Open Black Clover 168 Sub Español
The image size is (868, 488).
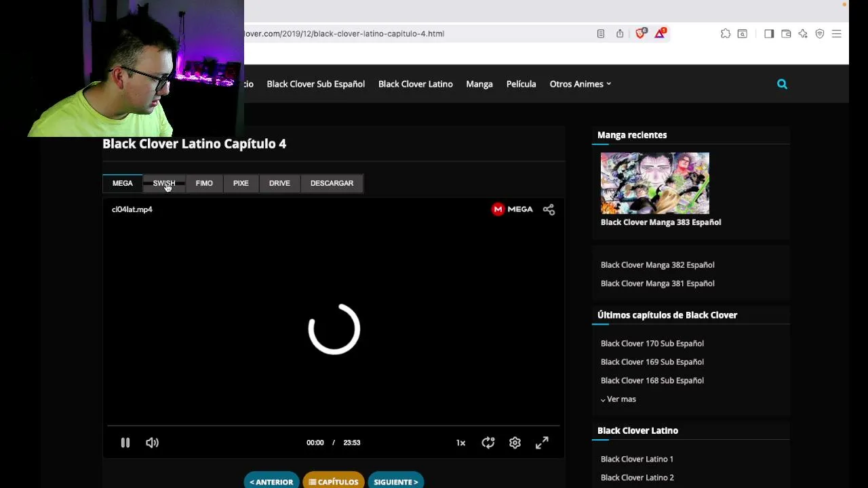(652, 380)
